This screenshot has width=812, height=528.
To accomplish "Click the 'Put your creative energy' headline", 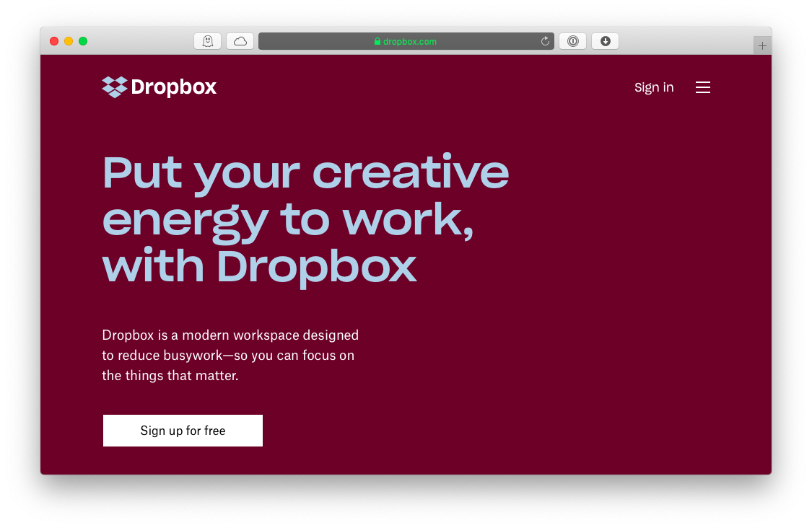I will 305,219.
